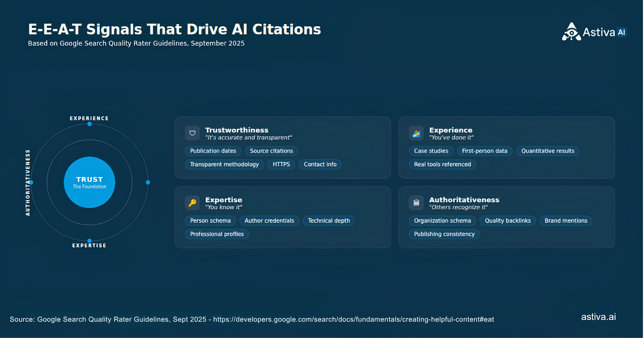Click the key icon beside Expertise

coord(192,203)
